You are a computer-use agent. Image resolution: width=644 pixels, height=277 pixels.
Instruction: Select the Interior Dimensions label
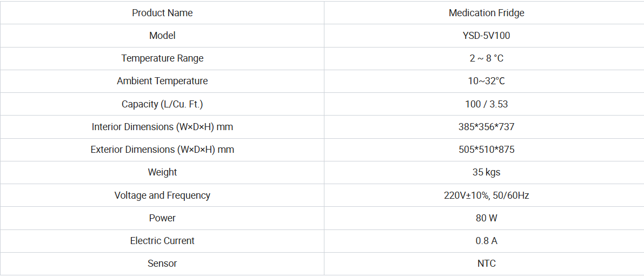(162, 127)
